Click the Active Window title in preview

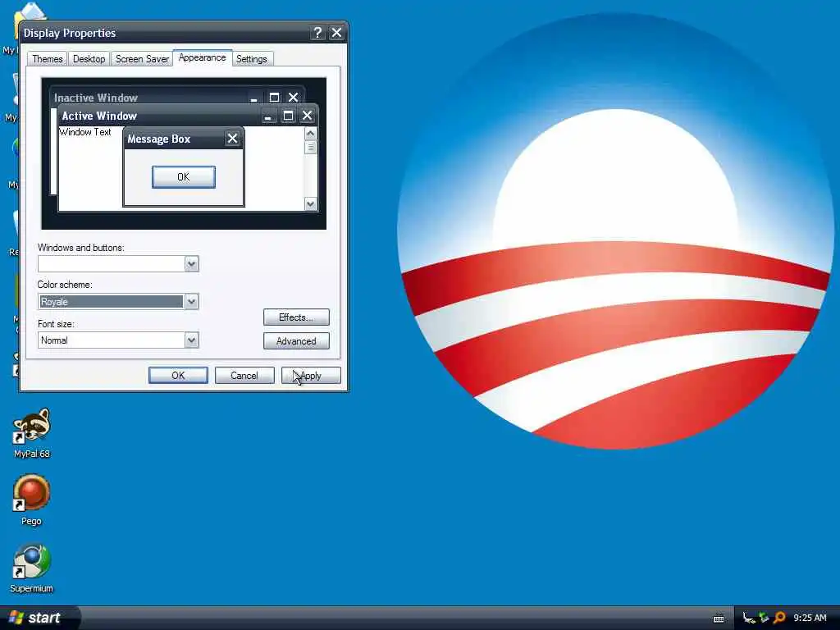tap(99, 116)
